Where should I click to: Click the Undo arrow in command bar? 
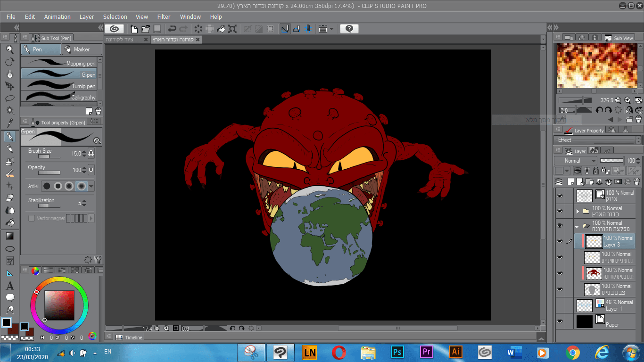[x=172, y=29]
